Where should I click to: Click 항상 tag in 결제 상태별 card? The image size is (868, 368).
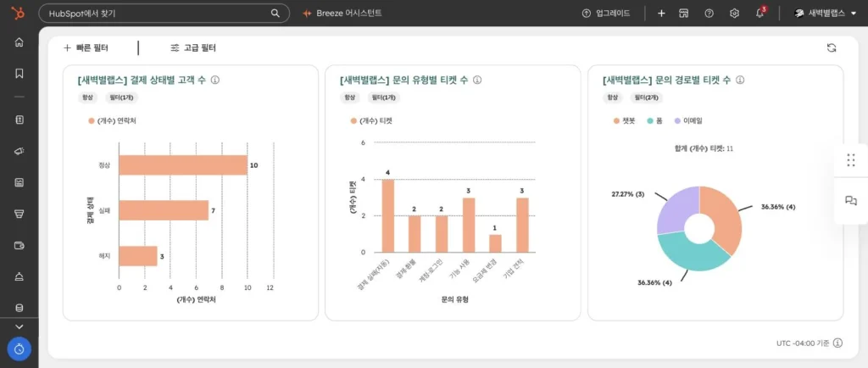(87, 98)
